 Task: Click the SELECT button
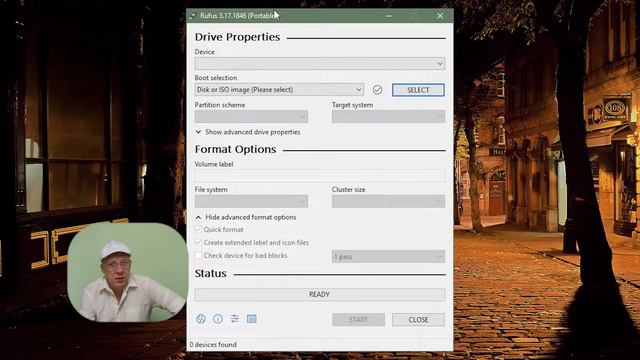418,90
